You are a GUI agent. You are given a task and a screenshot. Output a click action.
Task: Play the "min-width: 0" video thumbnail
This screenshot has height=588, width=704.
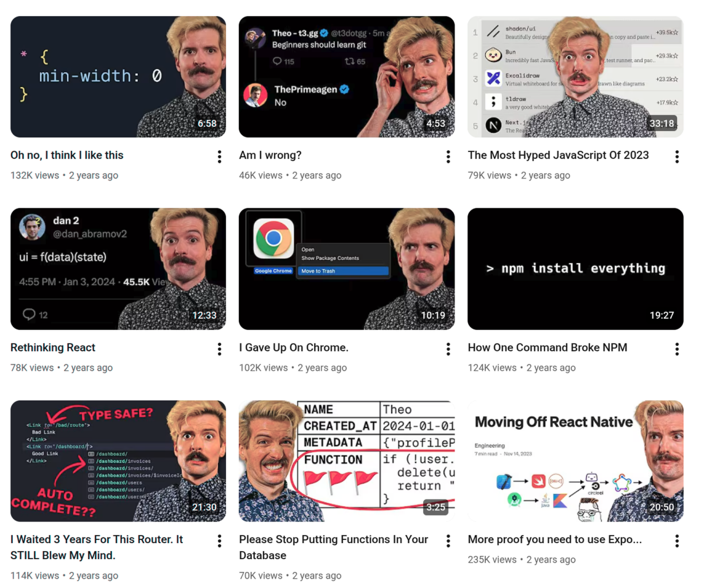(118, 76)
